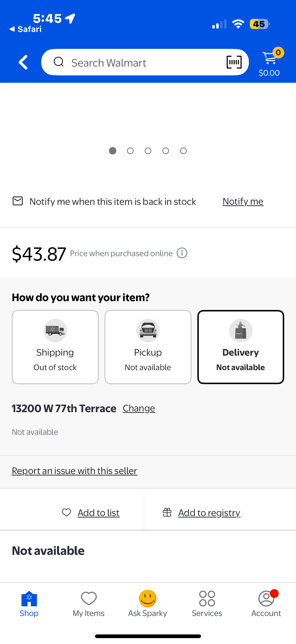This screenshot has width=296, height=644.
Task: Tap the Notify me link
Action: (243, 201)
